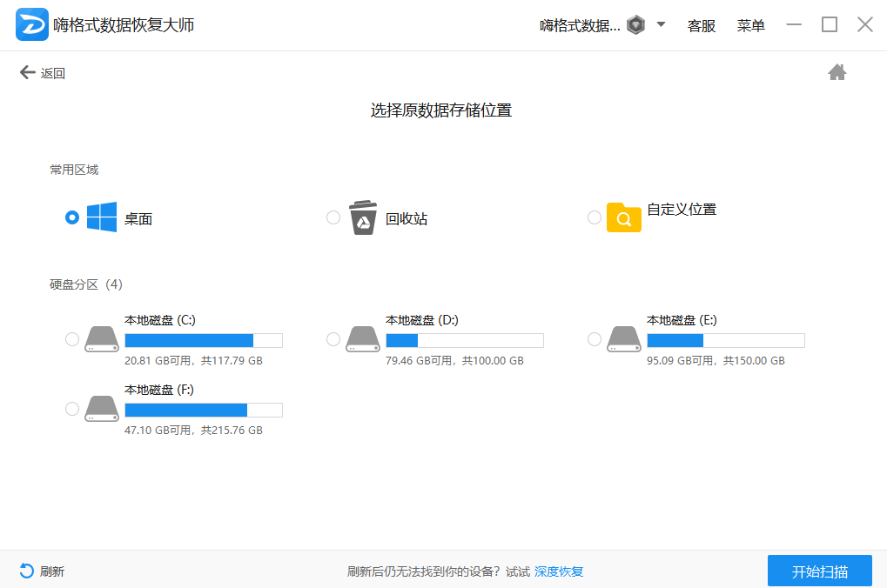Click the 刷新 refresh icon
Screen dimensions: 887x588
25,571
